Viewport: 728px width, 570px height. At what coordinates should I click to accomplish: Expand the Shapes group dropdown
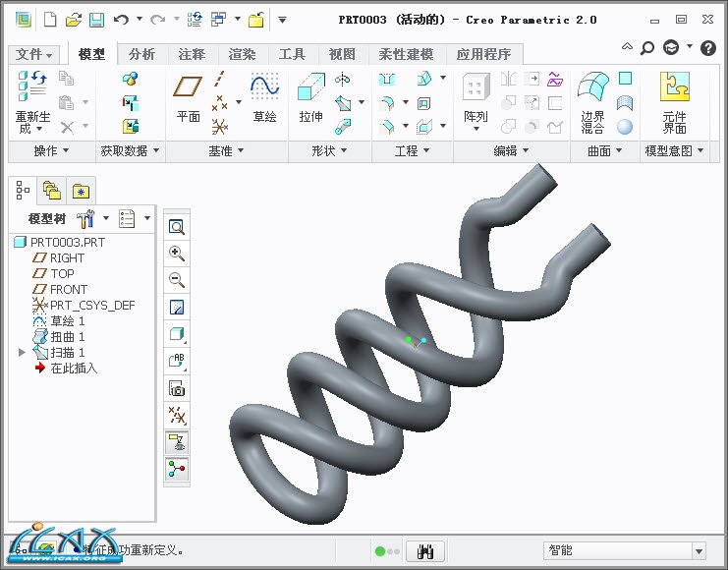[329, 151]
